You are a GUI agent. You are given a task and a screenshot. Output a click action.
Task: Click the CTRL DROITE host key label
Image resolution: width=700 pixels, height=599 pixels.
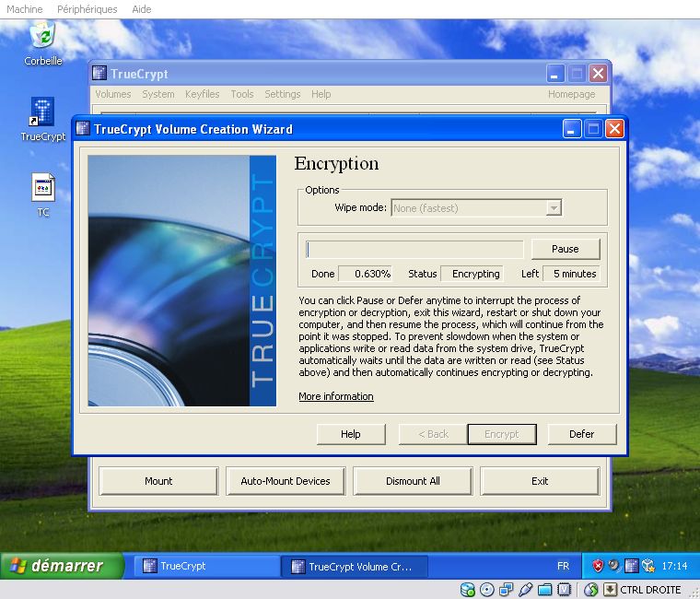coord(650,590)
